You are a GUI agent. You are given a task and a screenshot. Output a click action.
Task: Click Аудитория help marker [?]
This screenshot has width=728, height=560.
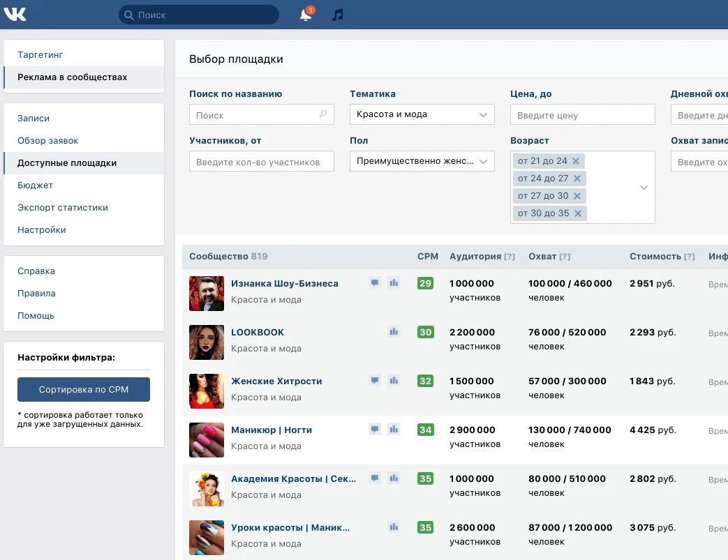(x=510, y=257)
